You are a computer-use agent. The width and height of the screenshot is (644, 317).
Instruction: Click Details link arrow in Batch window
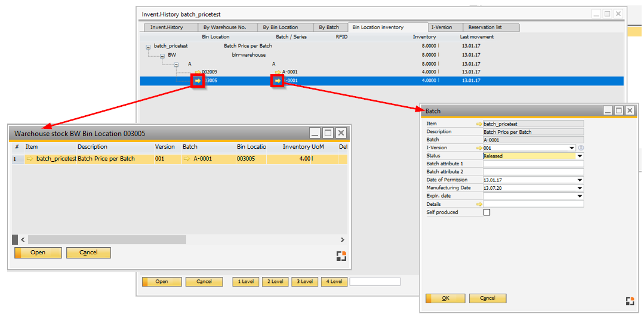pos(479,204)
